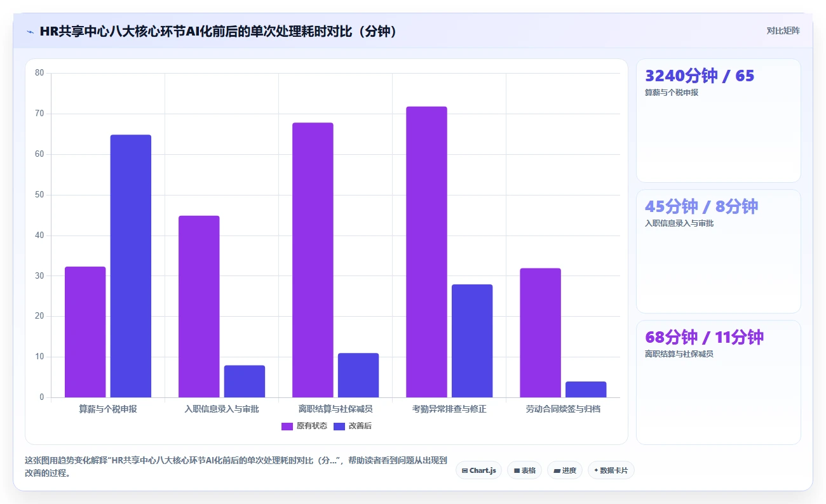This screenshot has height=504, width=826.
Task: Click the 离职结算与社保减员 card caption
Action: pos(679,354)
